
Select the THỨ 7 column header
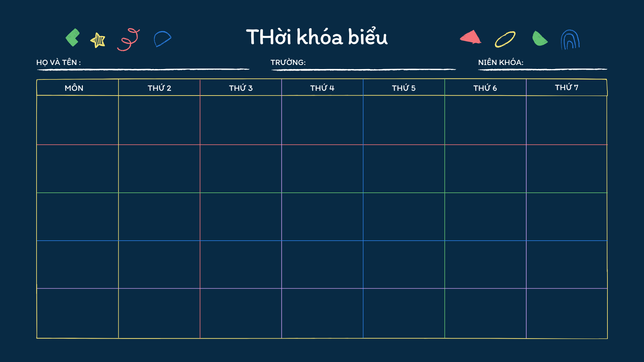pyautogui.click(x=567, y=87)
